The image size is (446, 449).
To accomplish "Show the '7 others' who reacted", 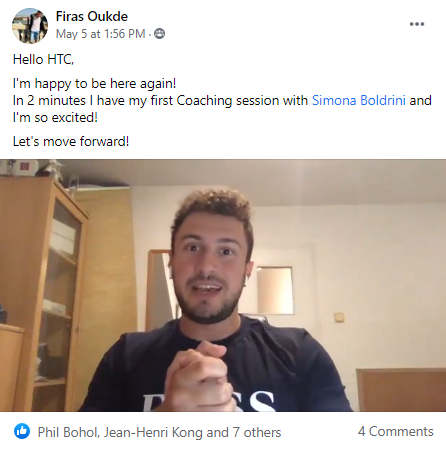I will pyautogui.click(x=257, y=432).
